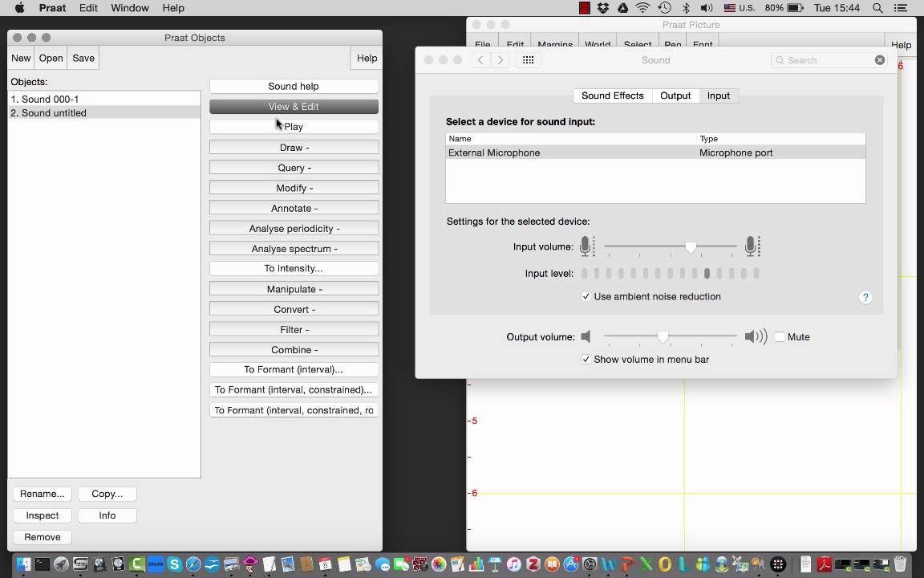
Task: Click the Remove button
Action: click(43, 537)
